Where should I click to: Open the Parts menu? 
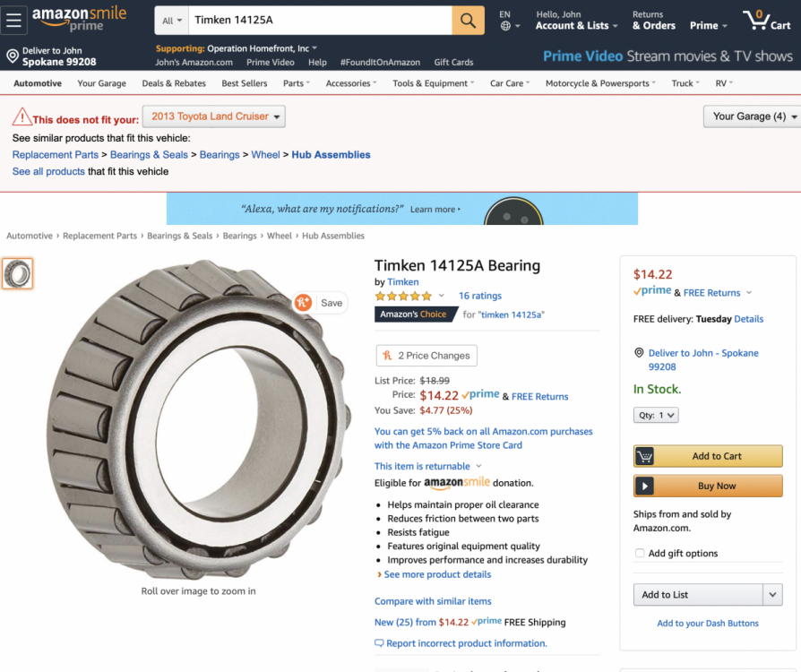click(x=296, y=83)
